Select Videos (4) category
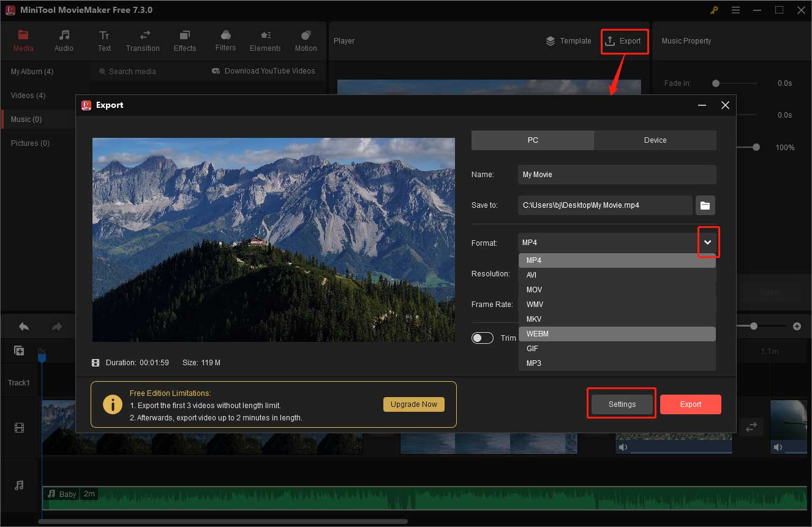The image size is (812, 527). (x=28, y=96)
